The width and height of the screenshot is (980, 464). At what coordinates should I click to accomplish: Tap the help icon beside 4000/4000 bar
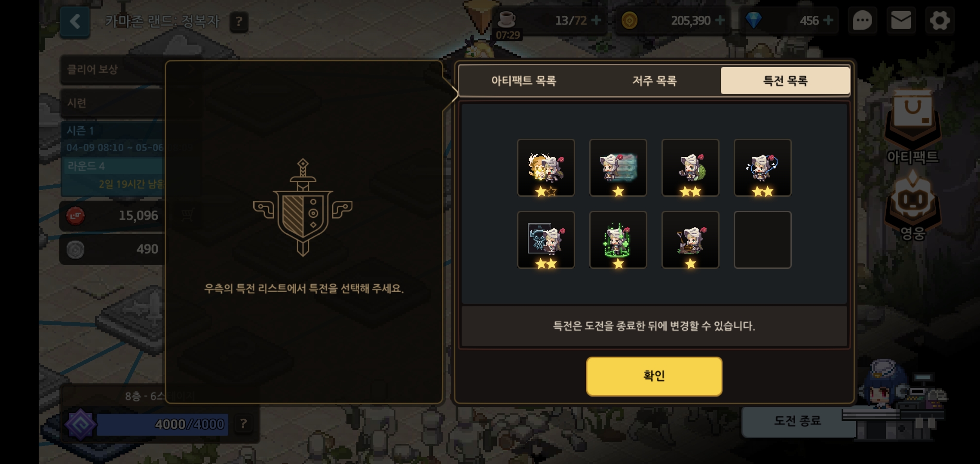pos(244,424)
